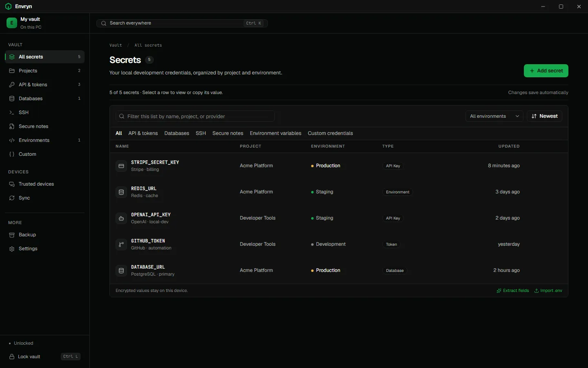Click the Environments code-brackets icon

[x=12, y=140]
